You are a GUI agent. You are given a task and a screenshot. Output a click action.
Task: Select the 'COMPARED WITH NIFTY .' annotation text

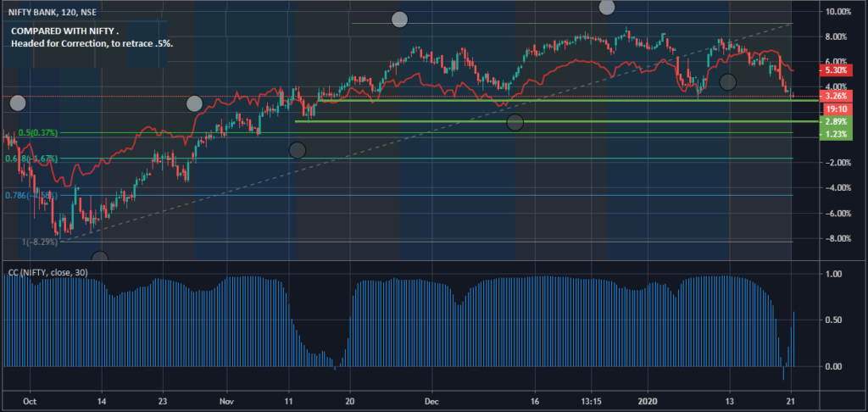(x=64, y=31)
